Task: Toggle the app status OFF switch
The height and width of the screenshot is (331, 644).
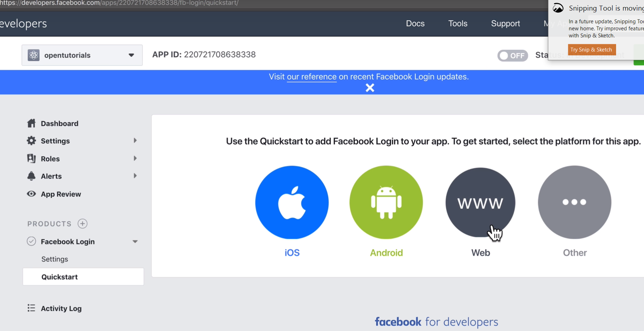Action: tap(513, 55)
